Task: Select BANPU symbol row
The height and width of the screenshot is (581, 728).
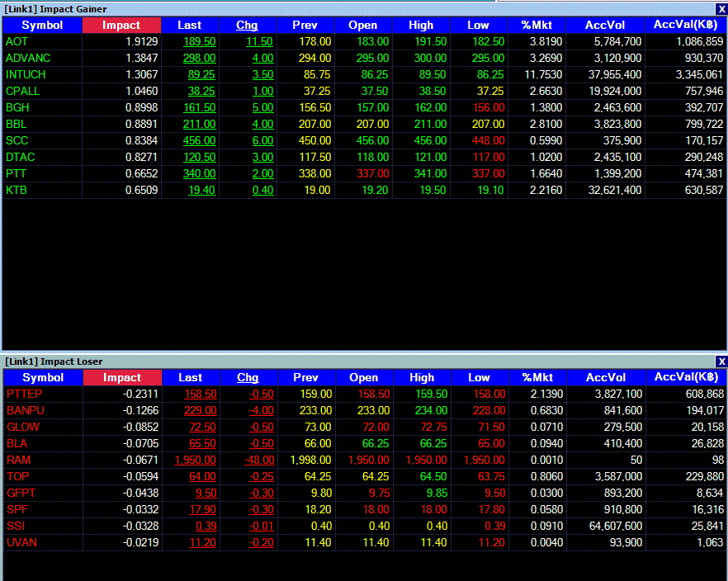Action: pyautogui.click(x=26, y=410)
